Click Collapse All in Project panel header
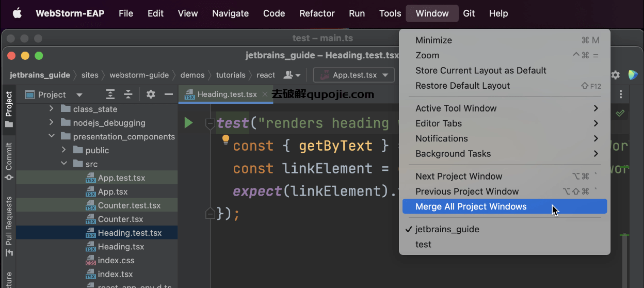 point(128,94)
